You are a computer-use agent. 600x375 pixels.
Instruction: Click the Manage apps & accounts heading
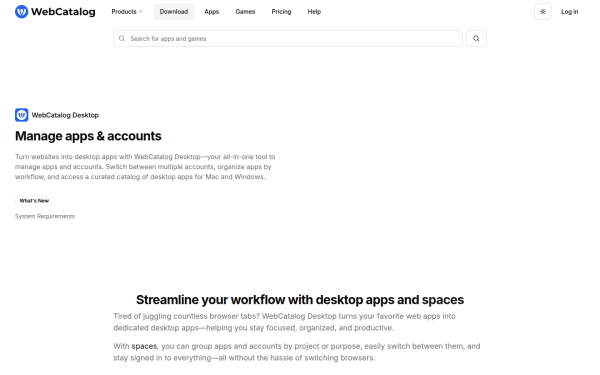click(x=88, y=136)
